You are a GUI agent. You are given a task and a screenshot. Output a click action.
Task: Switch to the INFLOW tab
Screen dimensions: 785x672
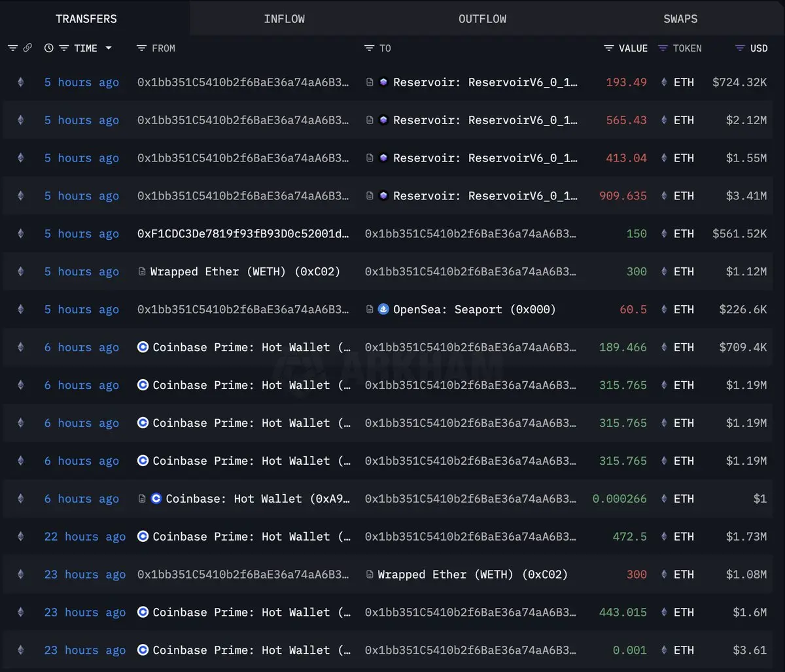coord(284,18)
